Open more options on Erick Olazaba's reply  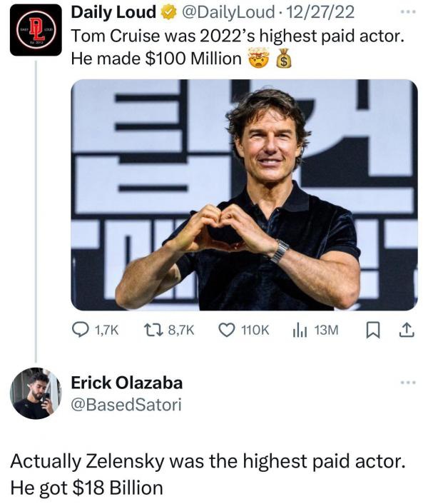[407, 383]
